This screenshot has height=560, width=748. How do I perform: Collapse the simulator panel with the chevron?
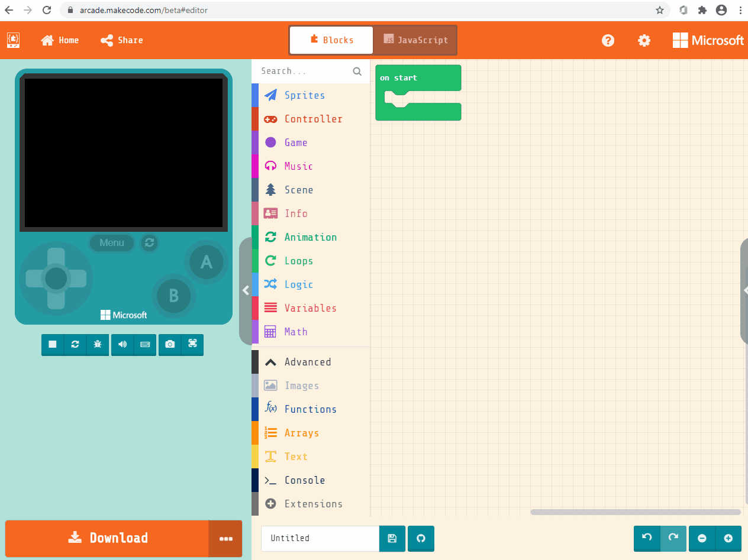(x=246, y=290)
